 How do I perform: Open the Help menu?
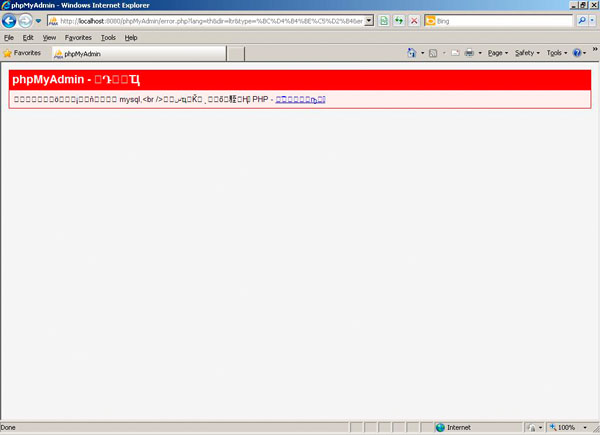pos(131,37)
